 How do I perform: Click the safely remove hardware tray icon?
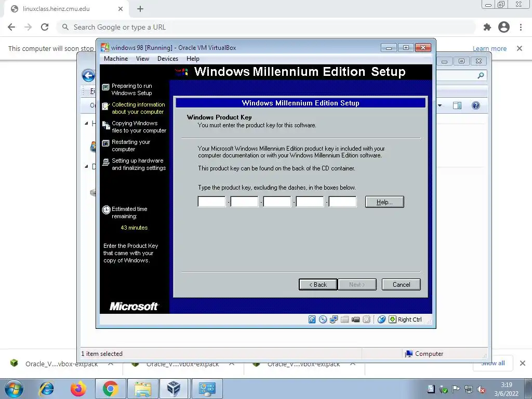coord(444,390)
